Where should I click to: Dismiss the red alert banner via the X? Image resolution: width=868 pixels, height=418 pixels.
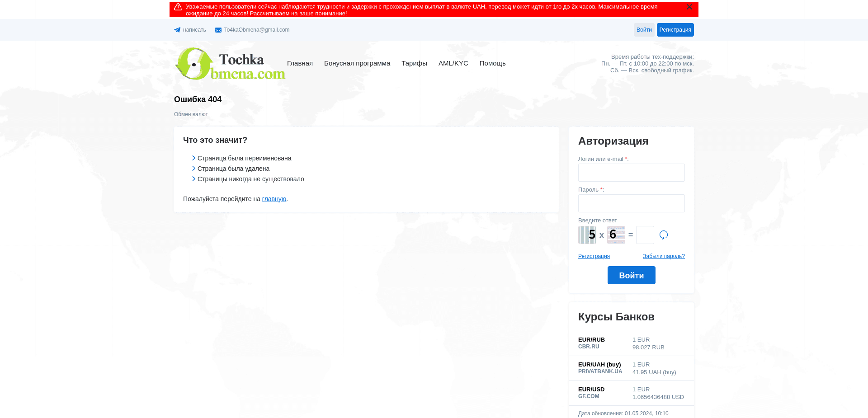[689, 7]
